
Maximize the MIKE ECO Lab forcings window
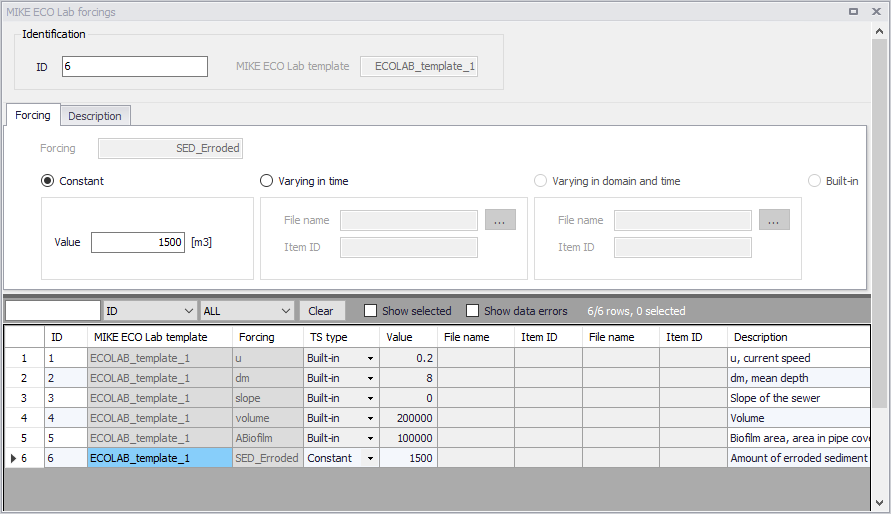[x=853, y=11]
